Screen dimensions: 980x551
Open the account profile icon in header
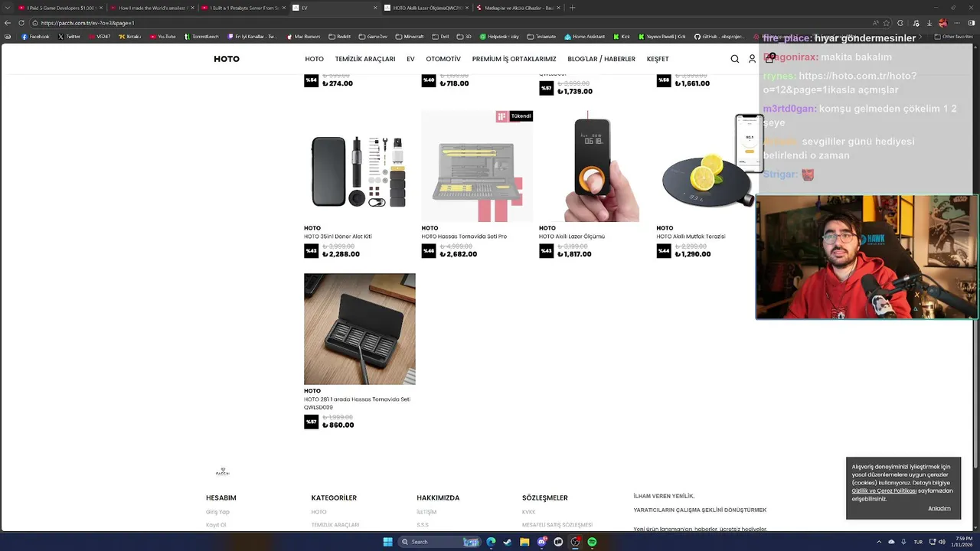[x=752, y=59]
